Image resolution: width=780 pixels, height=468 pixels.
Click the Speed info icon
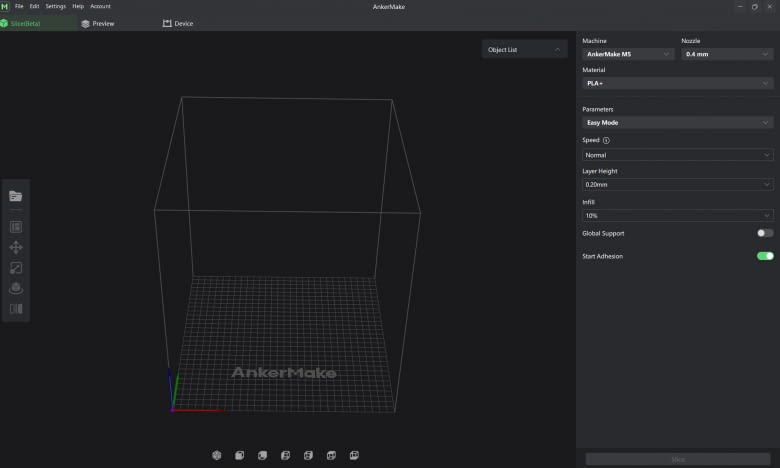click(x=606, y=140)
